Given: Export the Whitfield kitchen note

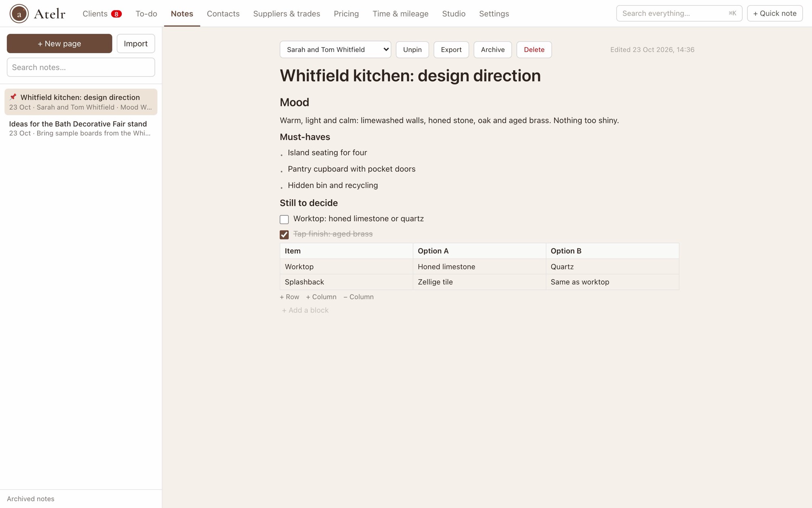Looking at the screenshot, I should tap(451, 50).
